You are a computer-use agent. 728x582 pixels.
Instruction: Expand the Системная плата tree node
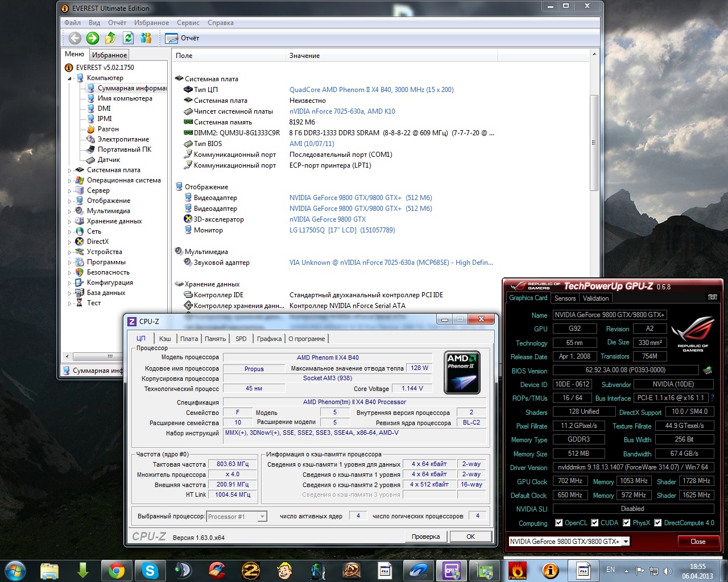pyautogui.click(x=70, y=170)
